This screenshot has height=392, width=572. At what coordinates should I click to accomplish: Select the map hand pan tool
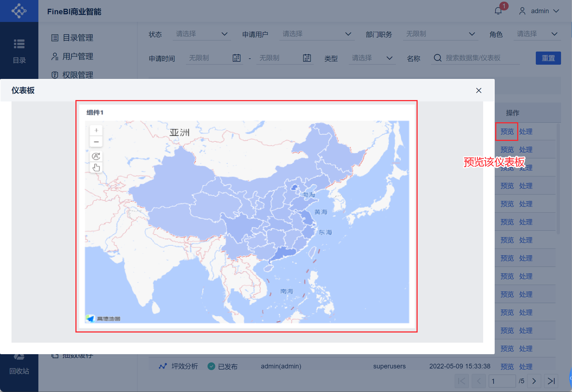96,167
